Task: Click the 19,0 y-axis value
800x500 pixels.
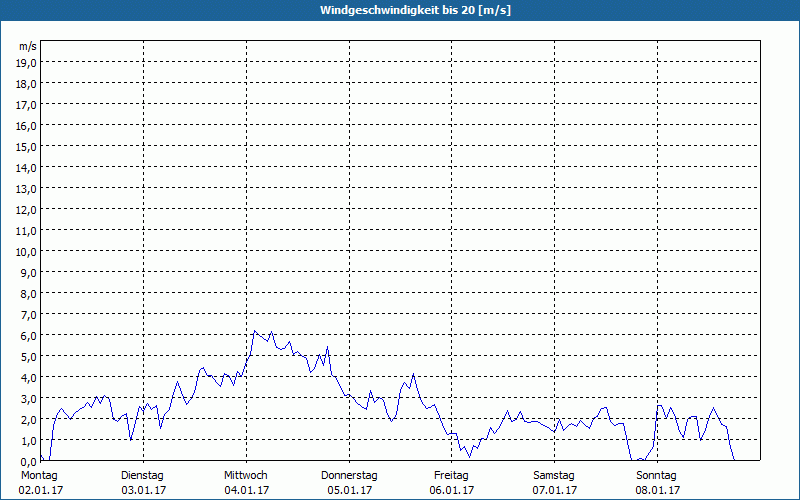Action: [26, 63]
